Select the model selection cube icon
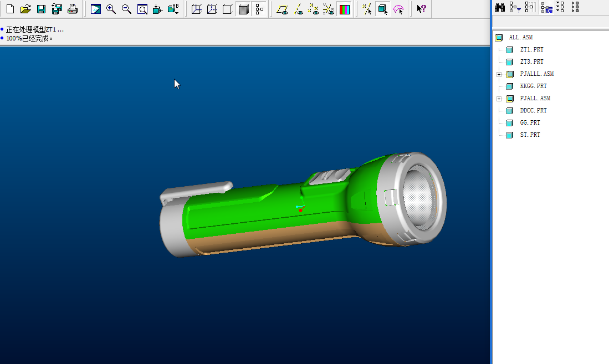 tap(383, 9)
